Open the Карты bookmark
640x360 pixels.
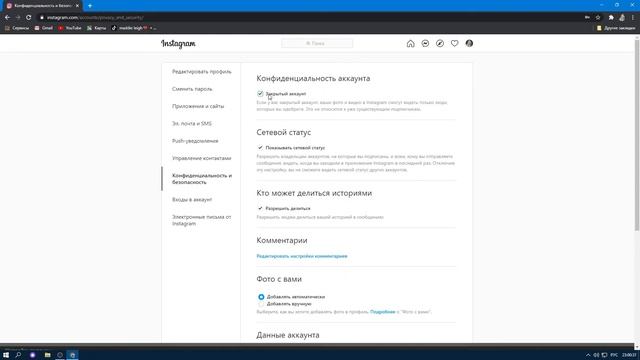96,28
